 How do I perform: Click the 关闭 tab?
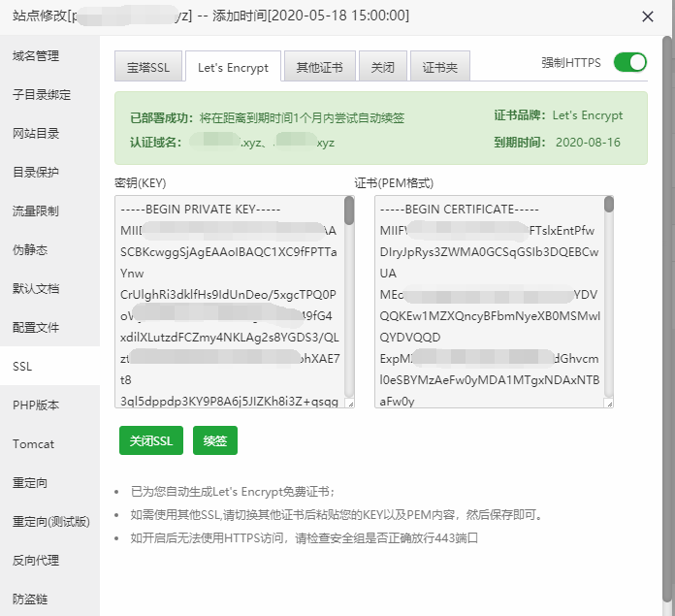point(382,68)
